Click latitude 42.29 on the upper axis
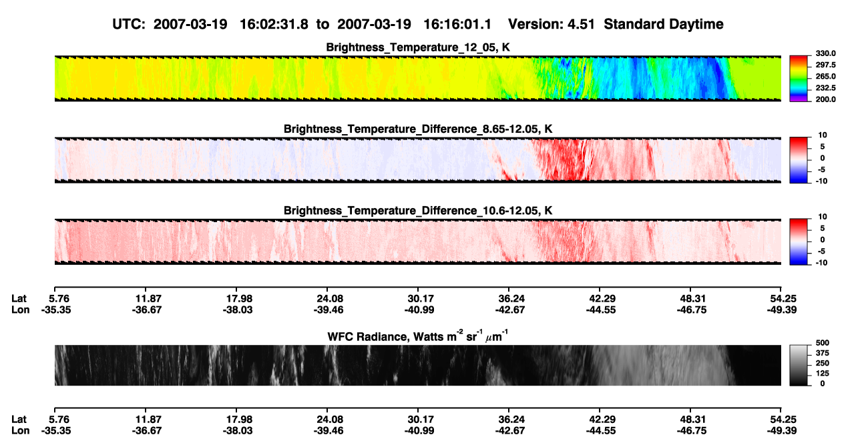Screen dimensions: 868x445 600,298
